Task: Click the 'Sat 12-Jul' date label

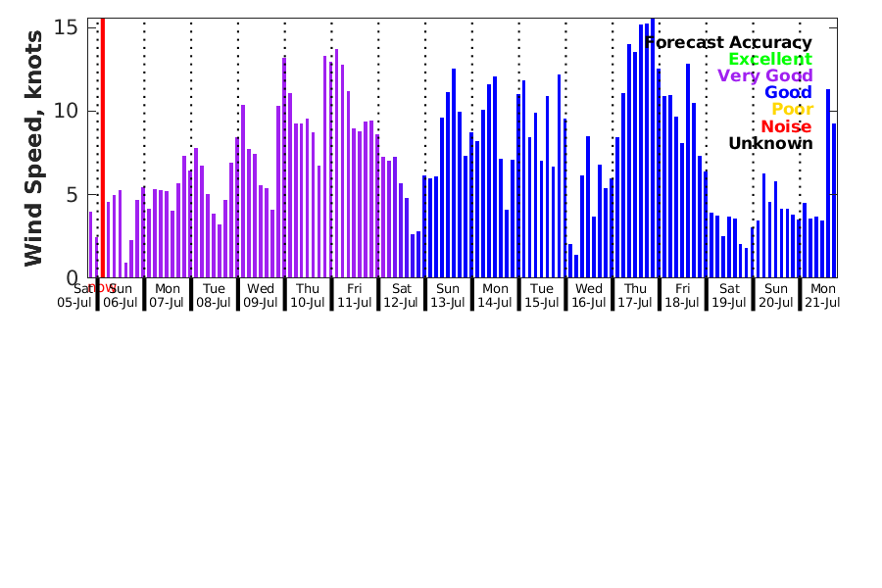Action: [401, 296]
